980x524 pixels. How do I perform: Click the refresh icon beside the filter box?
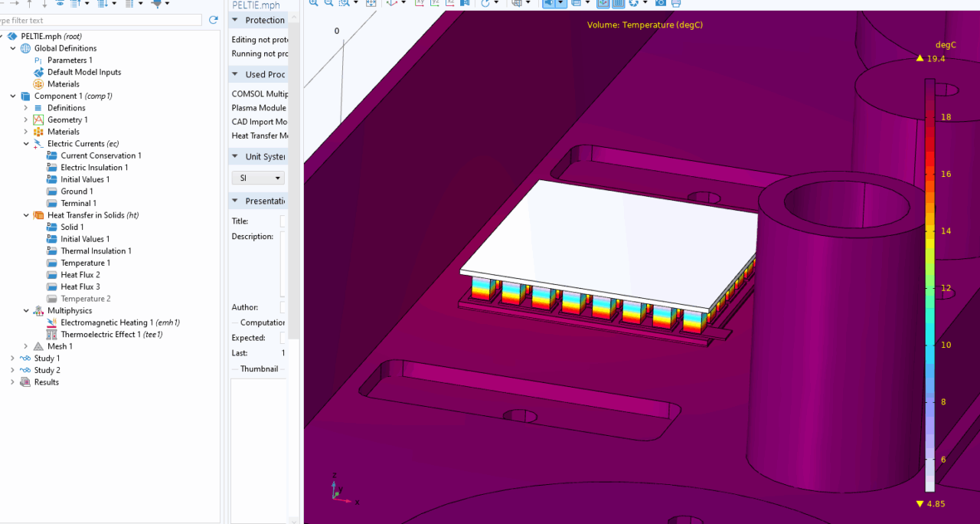[214, 20]
